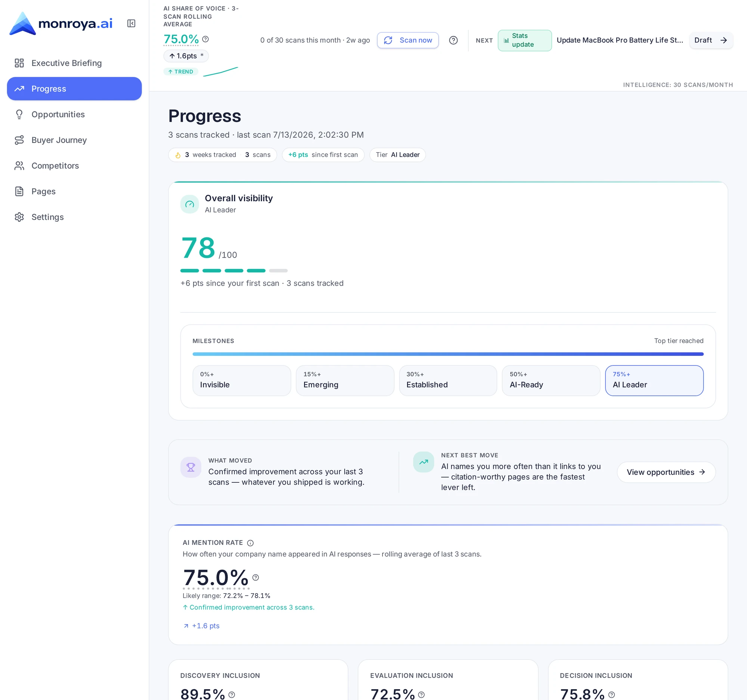
Task: Click help icon beside 75.8% Decision Inclusion
Action: click(x=611, y=694)
